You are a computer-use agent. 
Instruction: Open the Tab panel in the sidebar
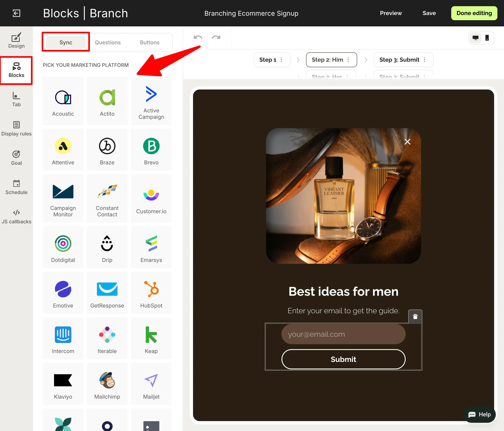click(x=16, y=99)
